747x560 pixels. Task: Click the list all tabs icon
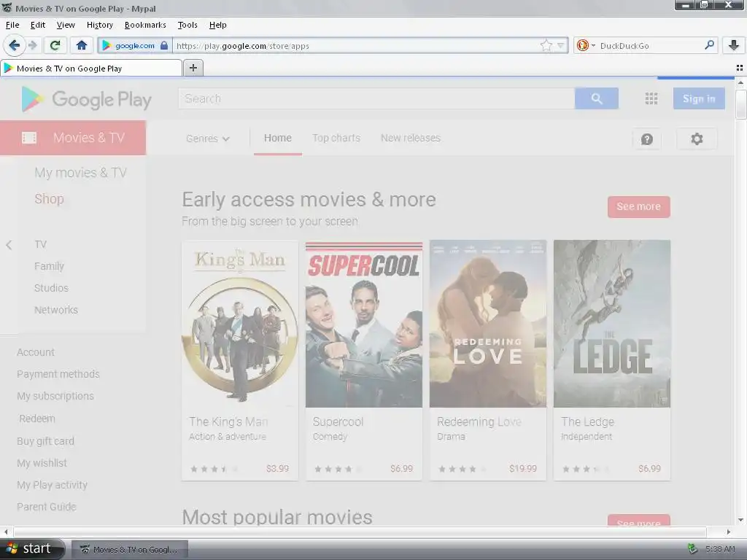[x=740, y=68]
